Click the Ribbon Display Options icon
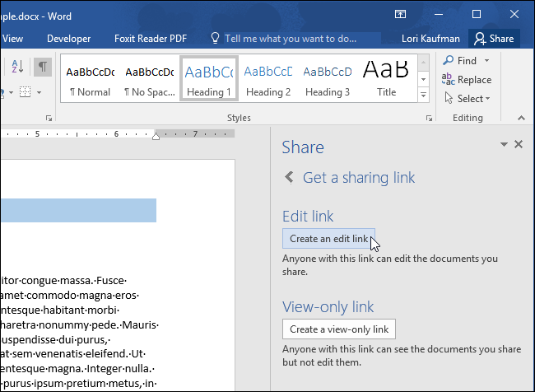 click(400, 14)
